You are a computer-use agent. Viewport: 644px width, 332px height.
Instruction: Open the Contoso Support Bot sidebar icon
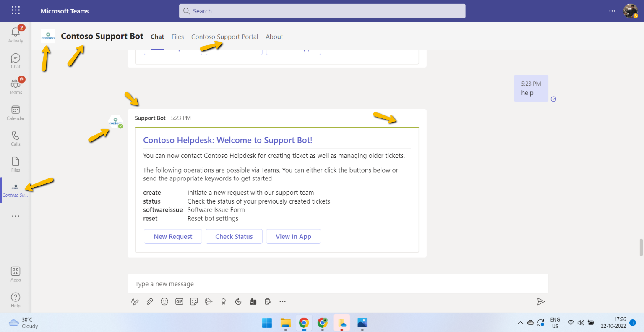tap(15, 189)
